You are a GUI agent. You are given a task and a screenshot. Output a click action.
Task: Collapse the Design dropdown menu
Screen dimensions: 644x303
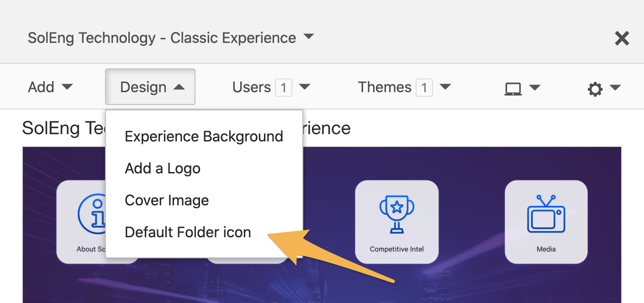[x=150, y=87]
